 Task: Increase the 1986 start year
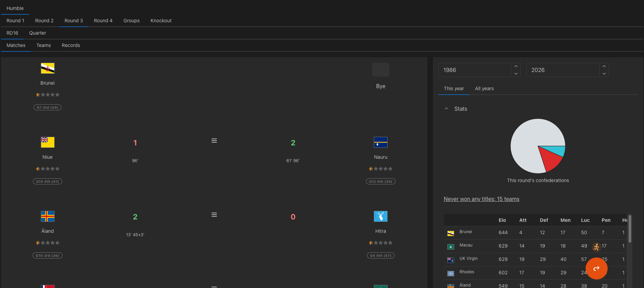[x=516, y=67]
